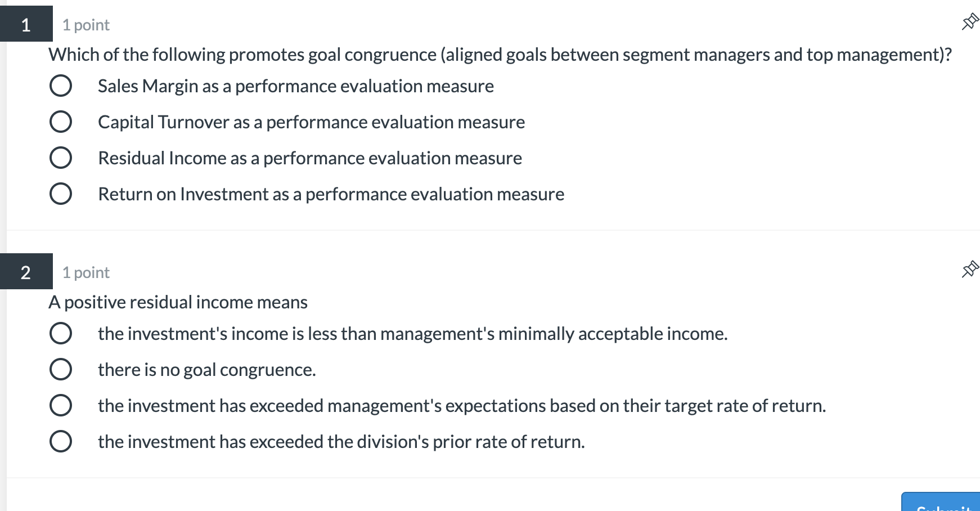Click 'Capital Turnover as a performance' answer text
The width and height of the screenshot is (980, 511).
click(x=311, y=122)
